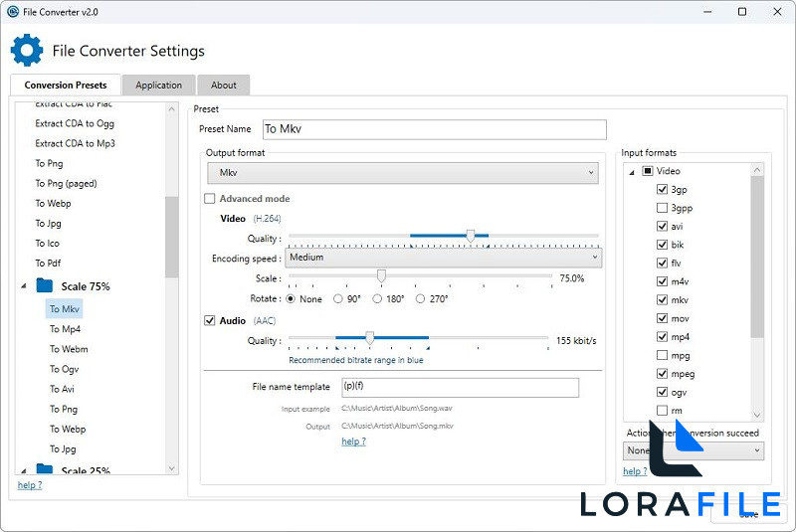Image resolution: width=796 pixels, height=532 pixels.
Task: Click into the Preset Name field
Action: (435, 129)
